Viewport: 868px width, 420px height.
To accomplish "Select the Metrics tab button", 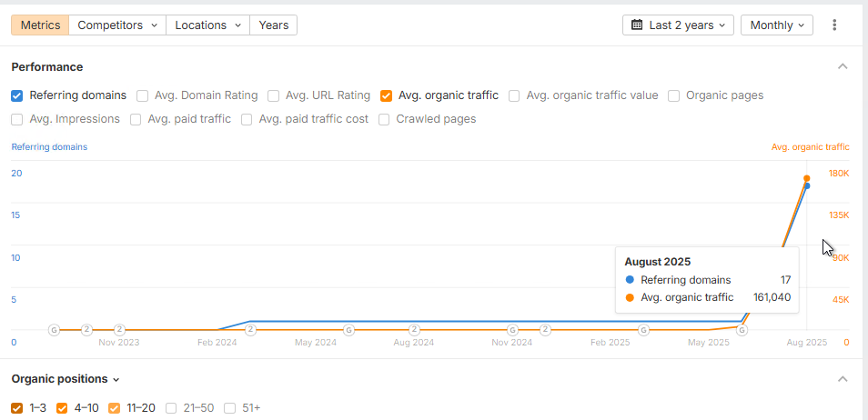I will pyautogui.click(x=40, y=25).
